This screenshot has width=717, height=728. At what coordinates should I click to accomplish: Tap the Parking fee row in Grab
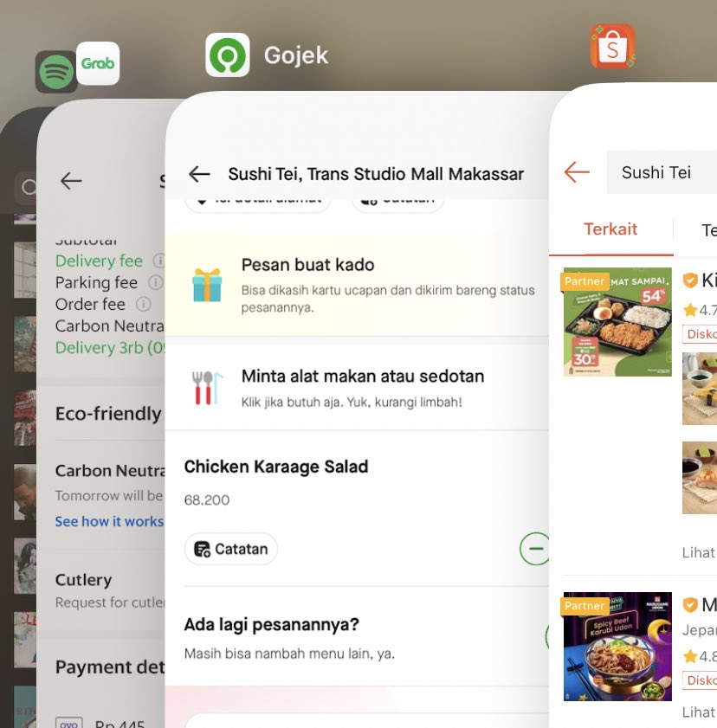click(110, 282)
